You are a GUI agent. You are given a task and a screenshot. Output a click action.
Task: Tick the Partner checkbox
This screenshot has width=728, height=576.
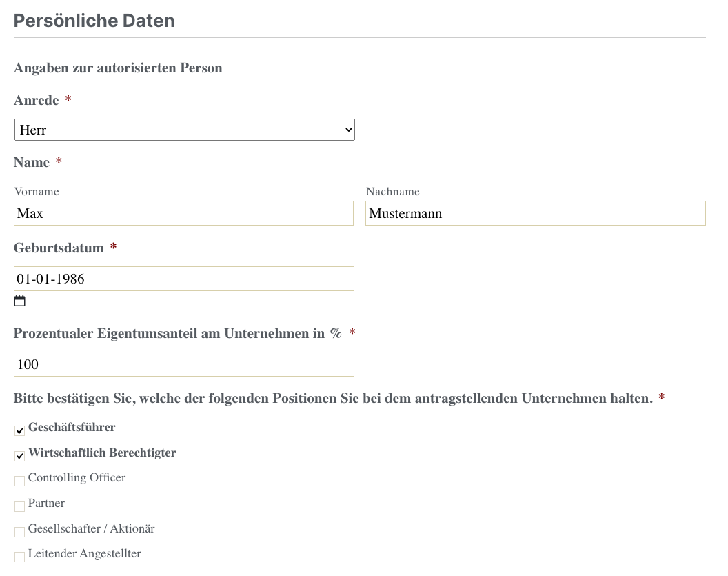(x=20, y=506)
